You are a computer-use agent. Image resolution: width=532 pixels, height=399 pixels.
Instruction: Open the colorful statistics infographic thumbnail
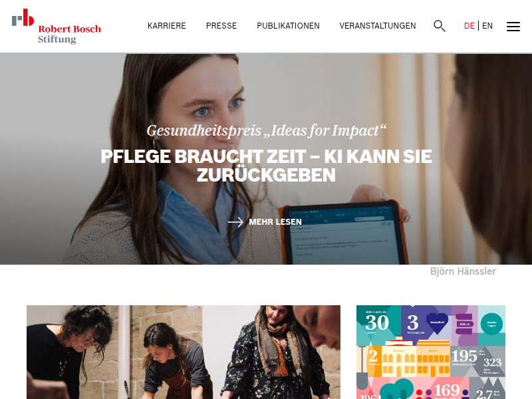coord(430,352)
